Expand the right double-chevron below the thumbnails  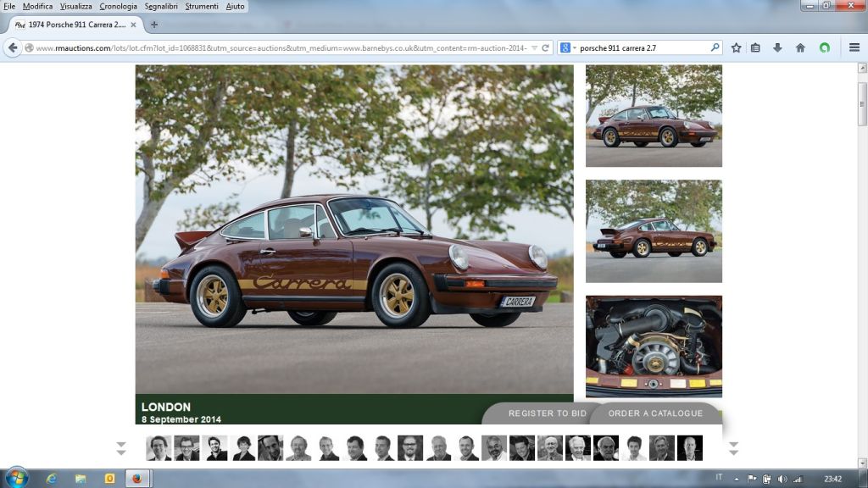pyautogui.click(x=733, y=448)
